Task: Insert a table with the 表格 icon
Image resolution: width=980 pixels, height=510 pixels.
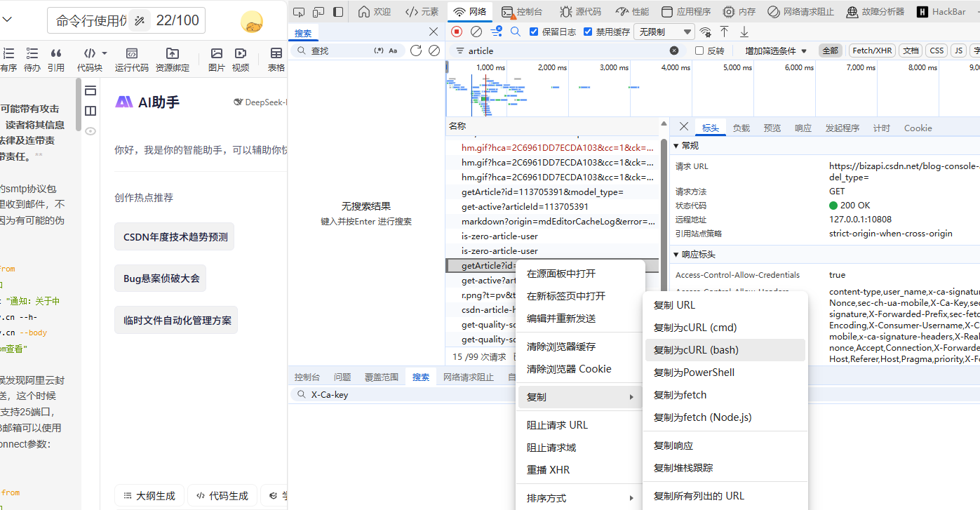Action: pos(276,55)
